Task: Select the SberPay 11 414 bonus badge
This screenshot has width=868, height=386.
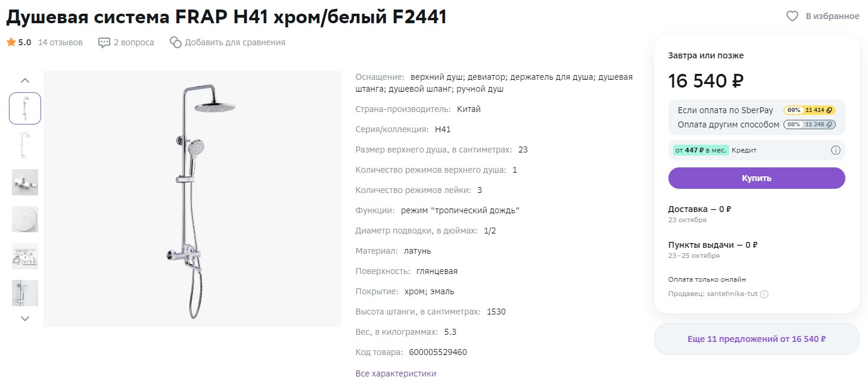Action: (x=810, y=110)
